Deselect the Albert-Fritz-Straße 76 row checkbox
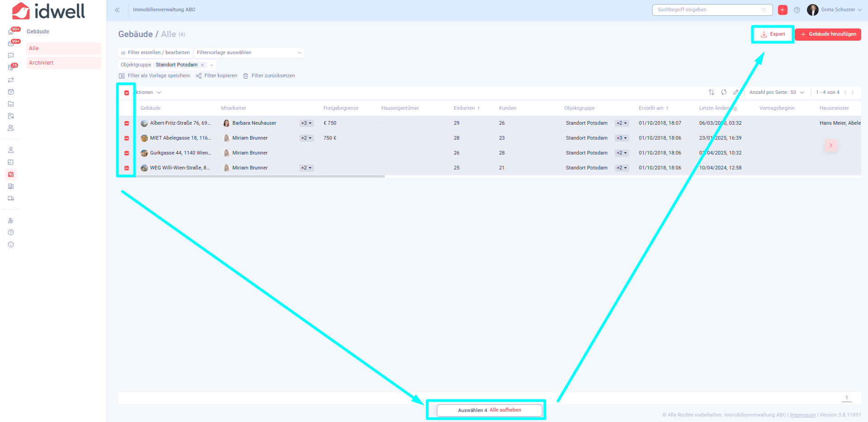868x422 pixels. click(x=127, y=123)
